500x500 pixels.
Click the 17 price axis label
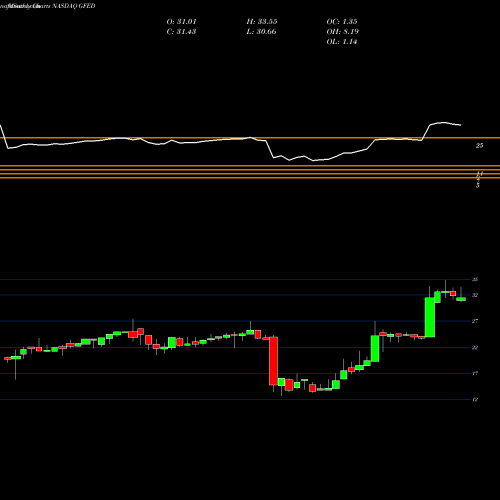[x=475, y=373]
